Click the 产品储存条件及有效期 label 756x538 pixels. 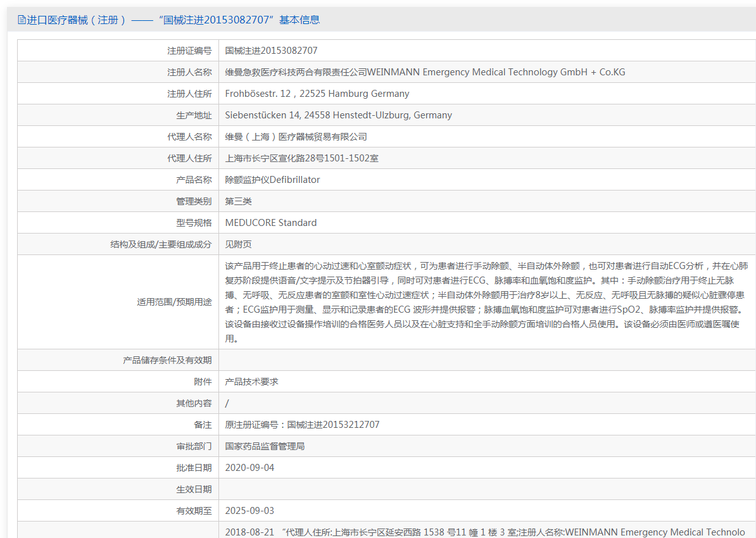click(x=167, y=360)
